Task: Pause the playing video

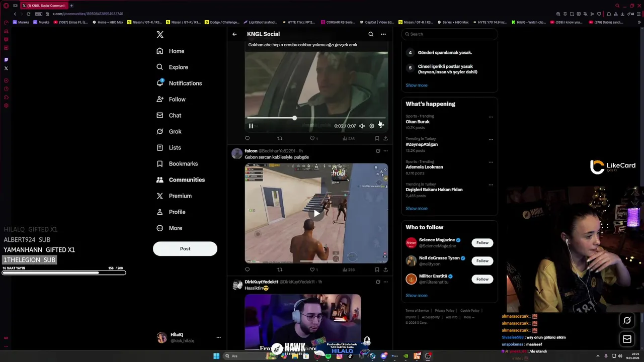Action: [x=251, y=126]
